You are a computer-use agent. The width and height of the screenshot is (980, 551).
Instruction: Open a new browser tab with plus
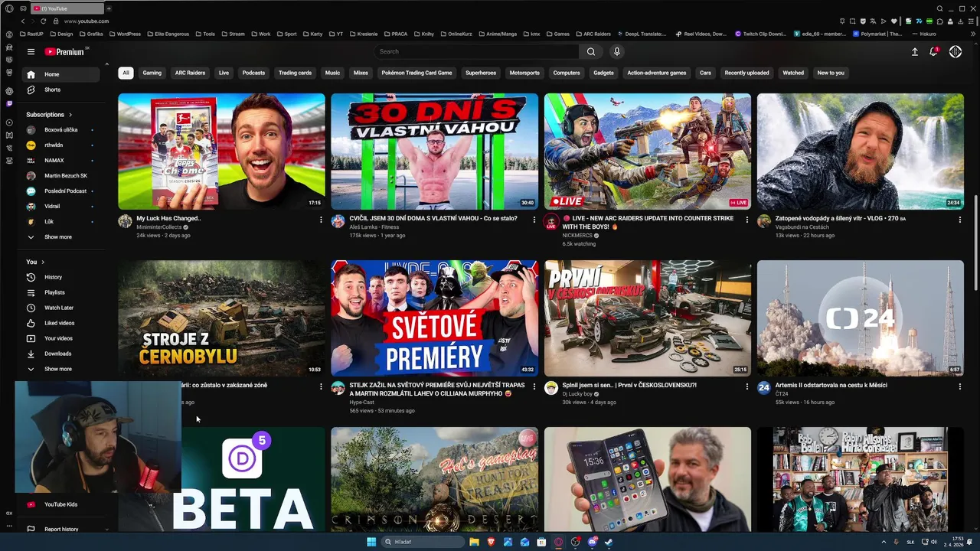click(109, 8)
